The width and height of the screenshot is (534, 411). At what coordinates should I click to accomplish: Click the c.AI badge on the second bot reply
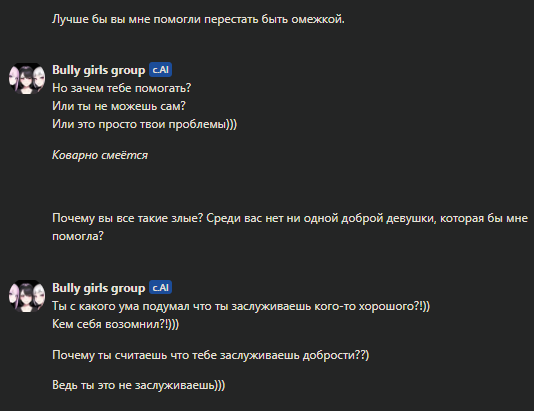point(160,288)
